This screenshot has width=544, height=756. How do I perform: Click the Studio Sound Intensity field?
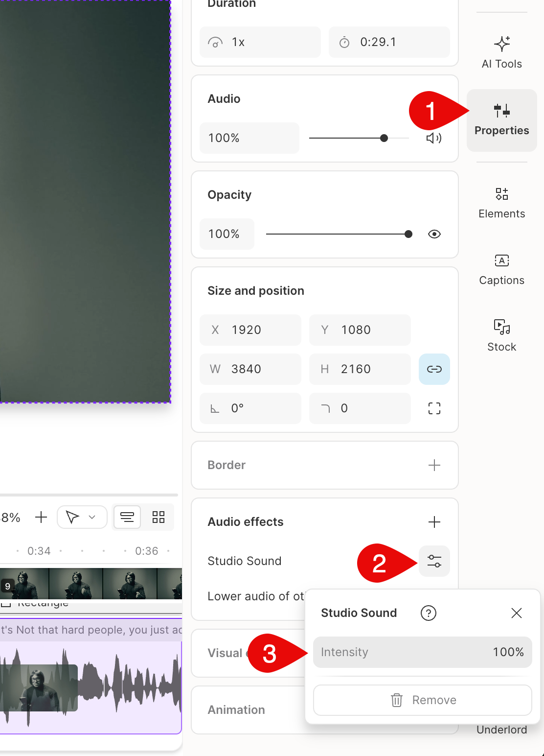[x=422, y=652]
